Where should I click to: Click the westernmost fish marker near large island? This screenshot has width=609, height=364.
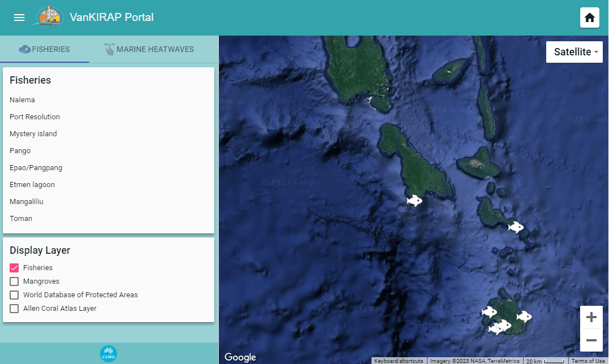tap(414, 200)
